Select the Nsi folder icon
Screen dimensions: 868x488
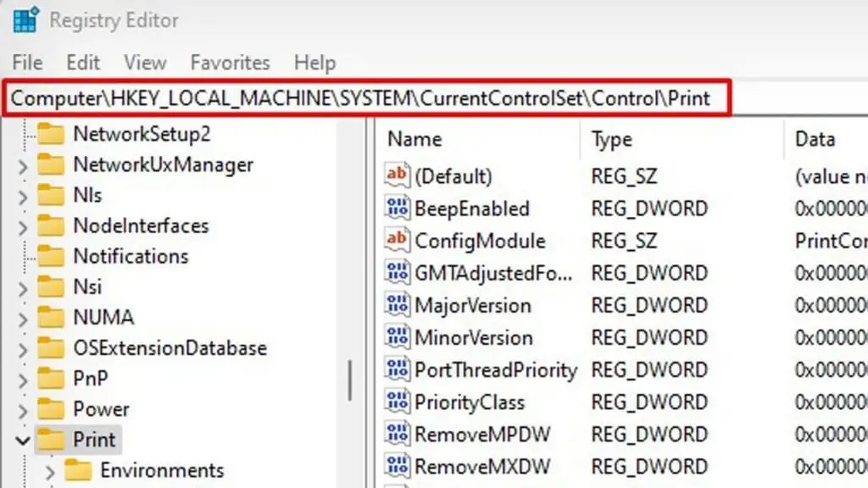pos(51,286)
